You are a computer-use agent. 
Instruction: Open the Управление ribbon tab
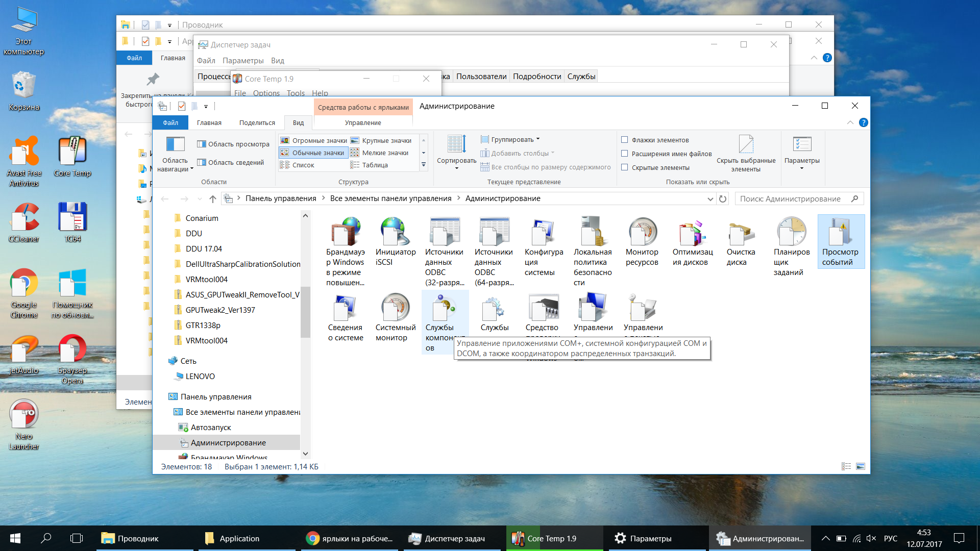362,123
